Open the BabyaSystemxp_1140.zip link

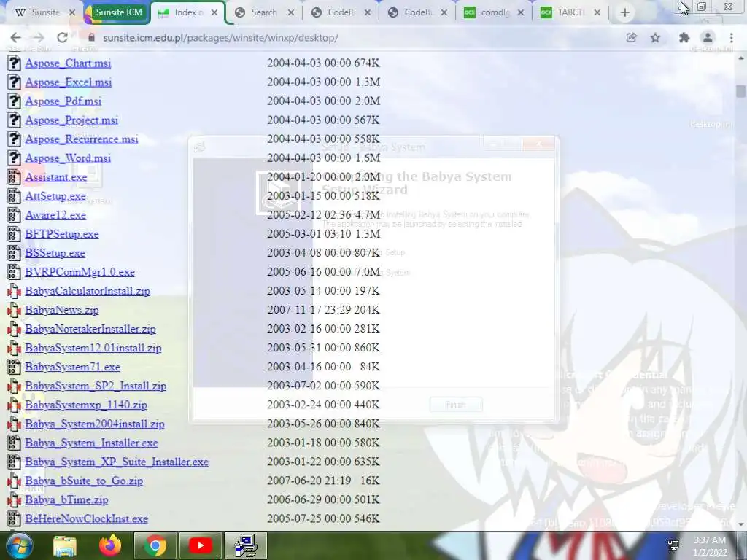pos(86,405)
